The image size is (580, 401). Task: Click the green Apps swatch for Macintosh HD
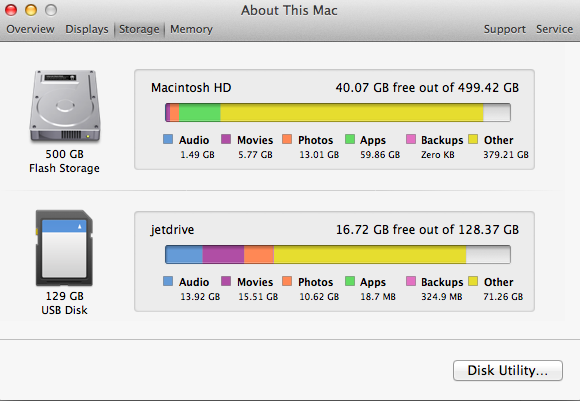(350, 139)
